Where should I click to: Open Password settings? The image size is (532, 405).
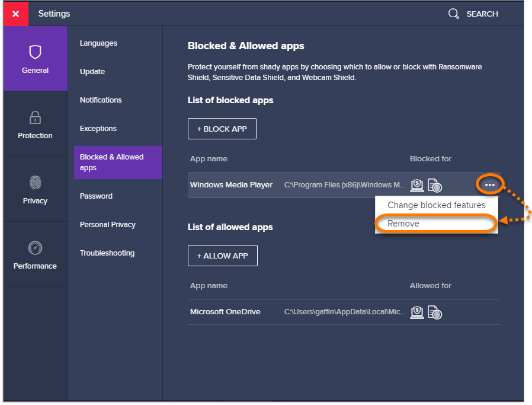click(96, 196)
